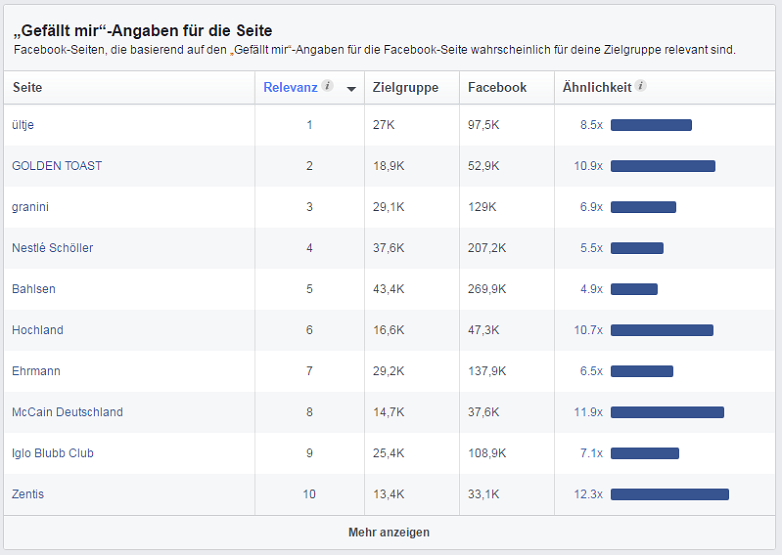Click the Relevanz info icon

[x=327, y=86]
